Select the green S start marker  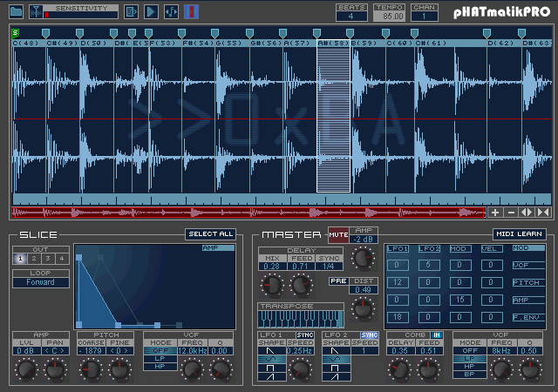[15, 33]
